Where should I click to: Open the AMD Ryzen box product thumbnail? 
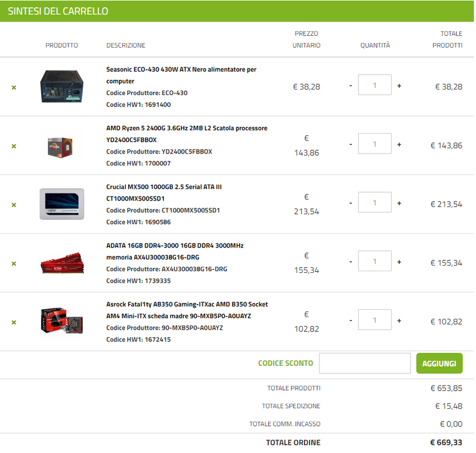click(x=61, y=148)
